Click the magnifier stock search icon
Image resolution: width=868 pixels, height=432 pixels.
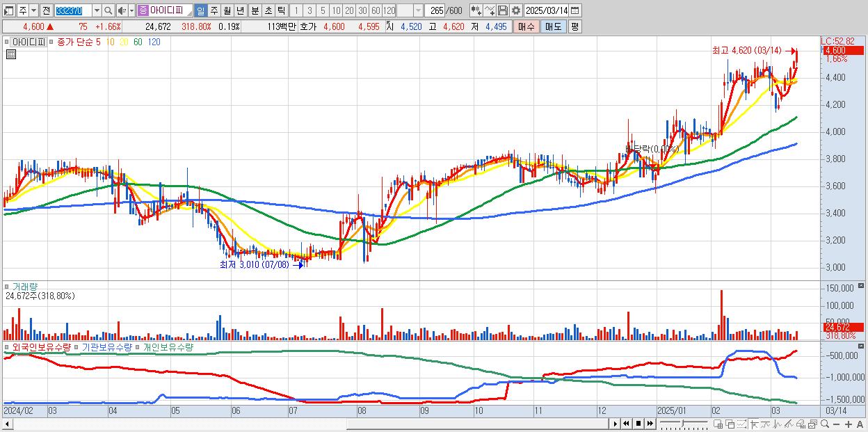108,10
